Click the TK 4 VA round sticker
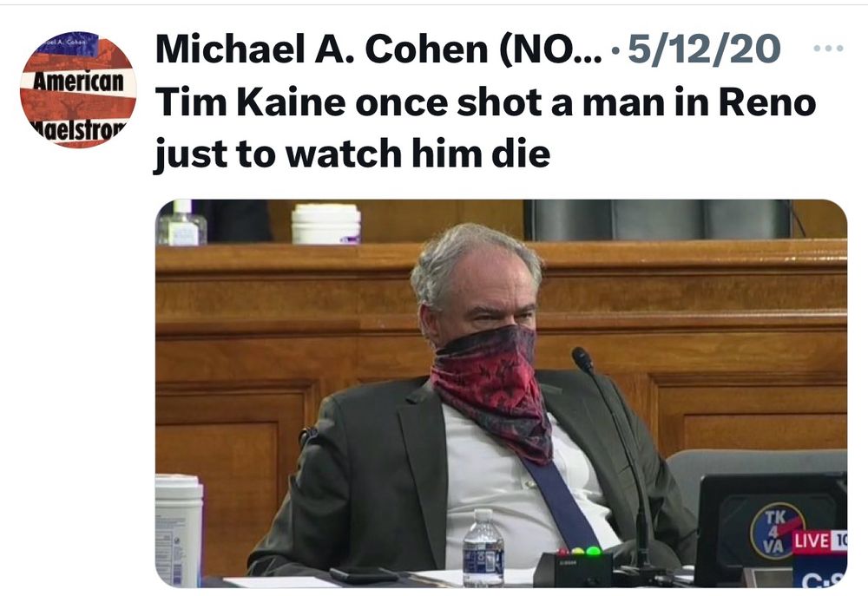 click(x=776, y=531)
